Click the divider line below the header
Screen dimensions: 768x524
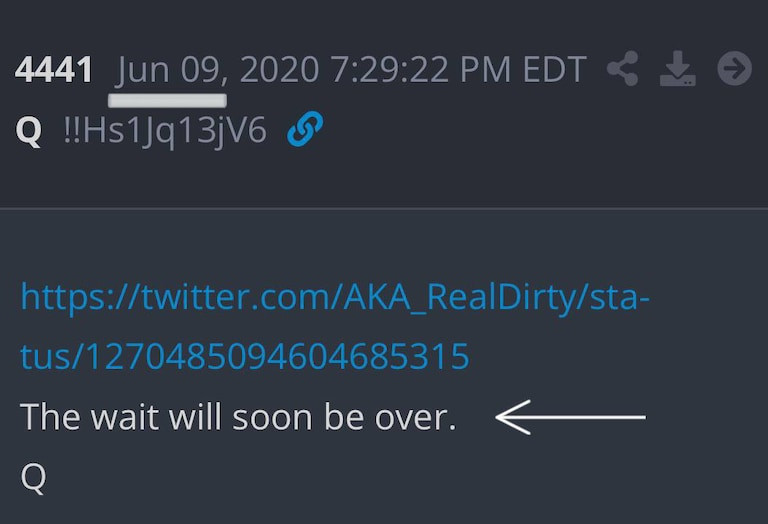[x=384, y=209]
